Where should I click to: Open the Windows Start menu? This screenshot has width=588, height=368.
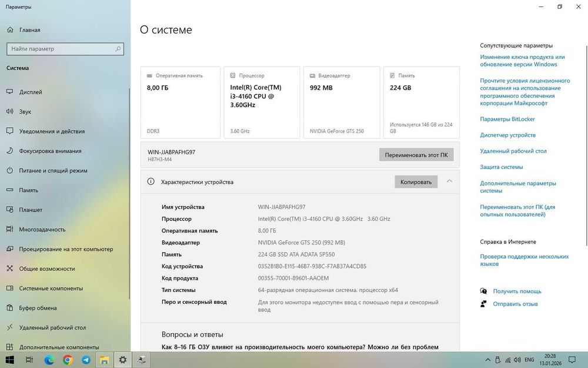click(10, 360)
